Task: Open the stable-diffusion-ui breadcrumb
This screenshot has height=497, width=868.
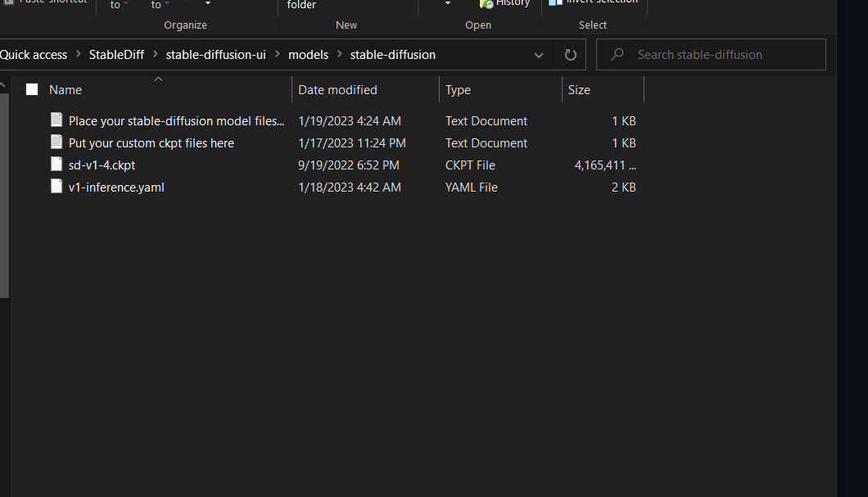Action: point(215,54)
